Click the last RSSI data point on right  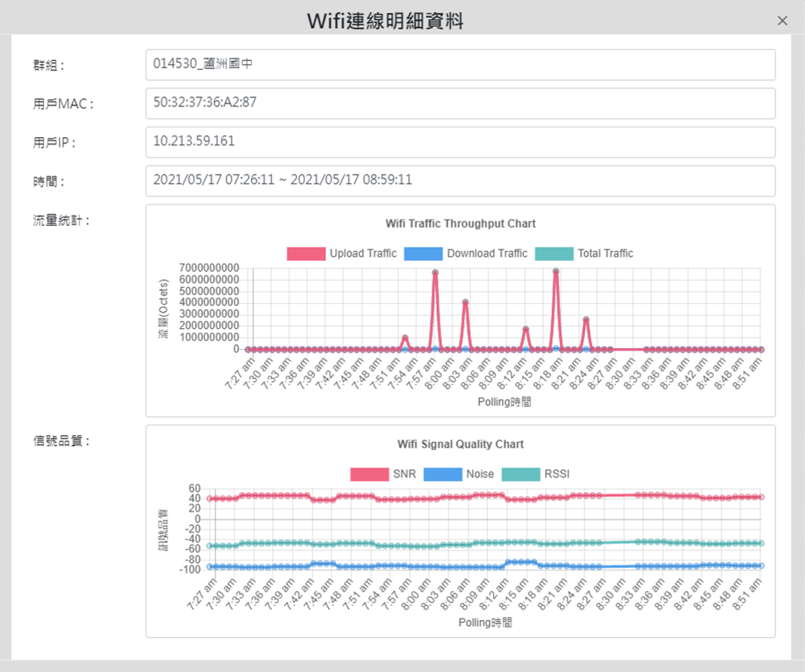[x=761, y=543]
